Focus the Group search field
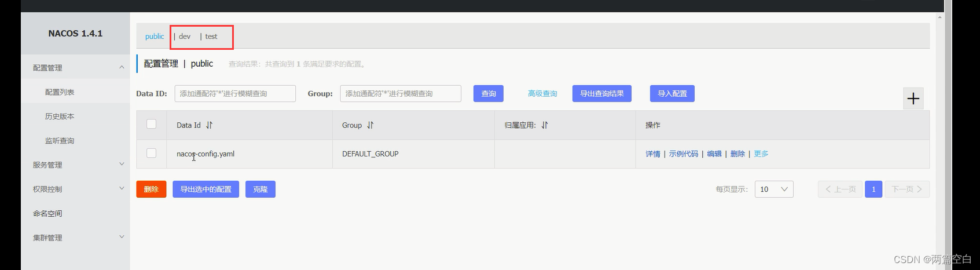The width and height of the screenshot is (980, 270). (x=401, y=94)
